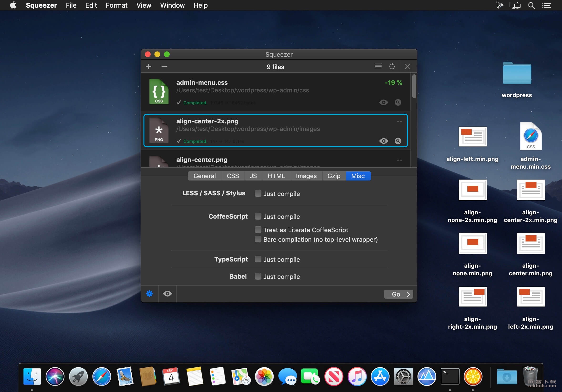This screenshot has height=392, width=562.
Task: Select align-none.min.png desktop file
Action: (x=473, y=243)
